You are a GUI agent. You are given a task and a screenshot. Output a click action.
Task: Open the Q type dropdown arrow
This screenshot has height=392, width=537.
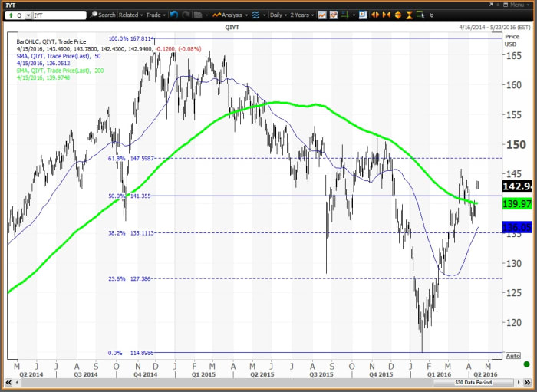coord(28,15)
